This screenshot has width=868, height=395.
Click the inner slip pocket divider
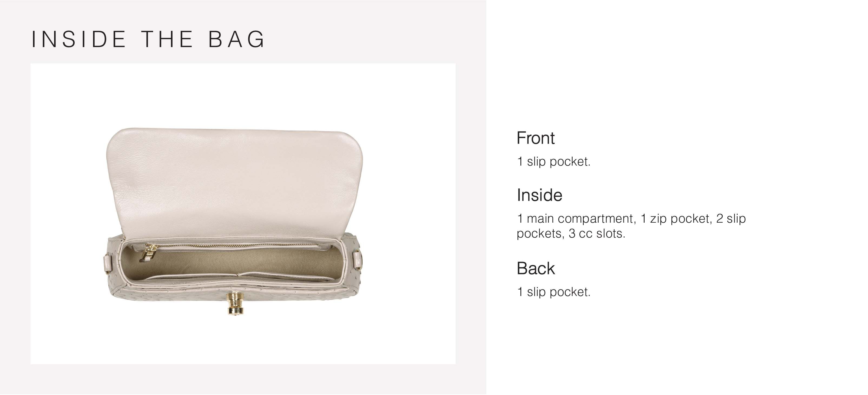(239, 275)
